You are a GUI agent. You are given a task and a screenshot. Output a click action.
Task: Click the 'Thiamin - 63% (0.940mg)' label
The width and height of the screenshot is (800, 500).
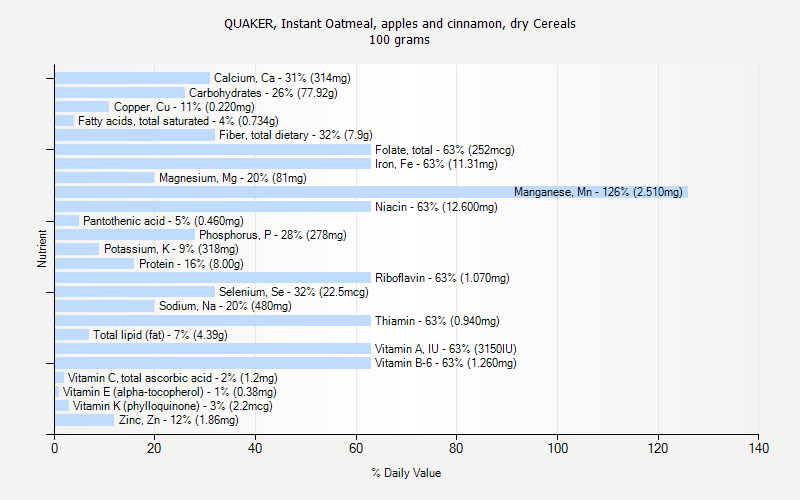pos(437,321)
